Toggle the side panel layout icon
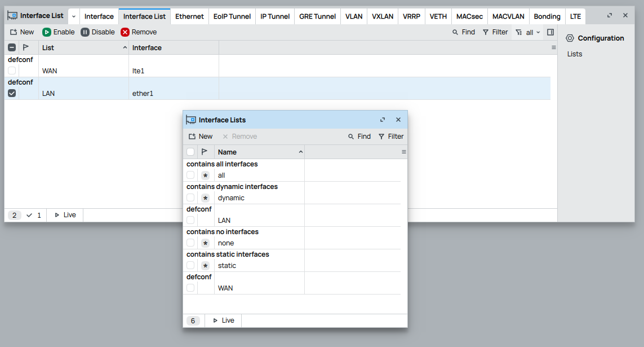The width and height of the screenshot is (644, 347). point(550,32)
